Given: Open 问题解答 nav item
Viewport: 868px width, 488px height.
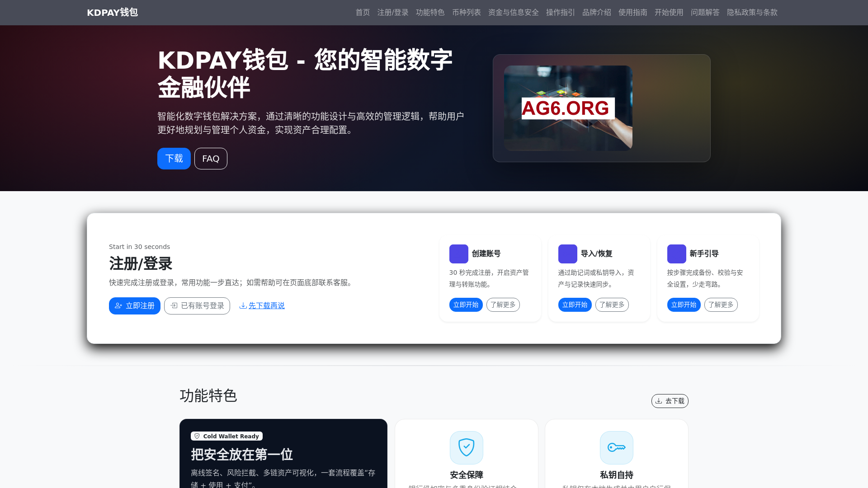Looking at the screenshot, I should coord(705,13).
